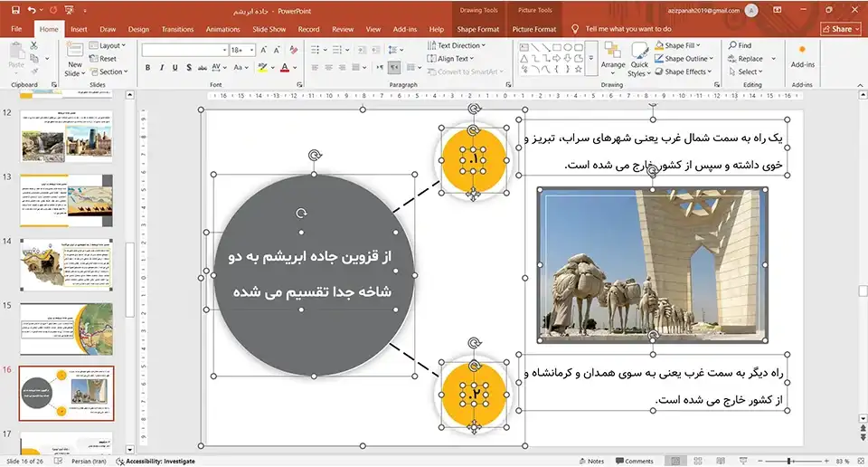868x467 pixels.
Task: Select the oval shape in shapes gallery
Action: point(568,47)
